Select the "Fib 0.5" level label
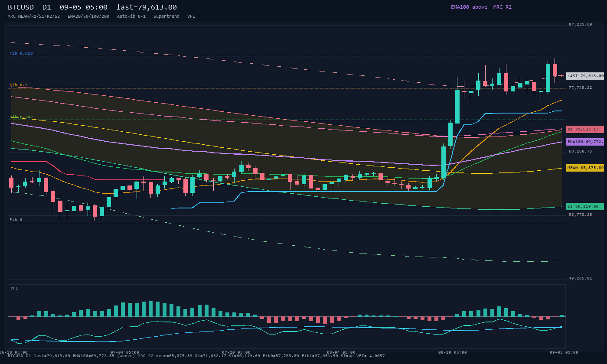607x364 pixels. pyautogui.click(x=19, y=85)
